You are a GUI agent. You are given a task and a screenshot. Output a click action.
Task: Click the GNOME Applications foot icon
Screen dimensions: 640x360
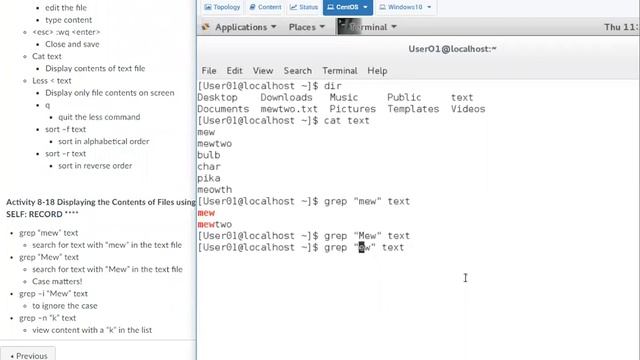206,27
